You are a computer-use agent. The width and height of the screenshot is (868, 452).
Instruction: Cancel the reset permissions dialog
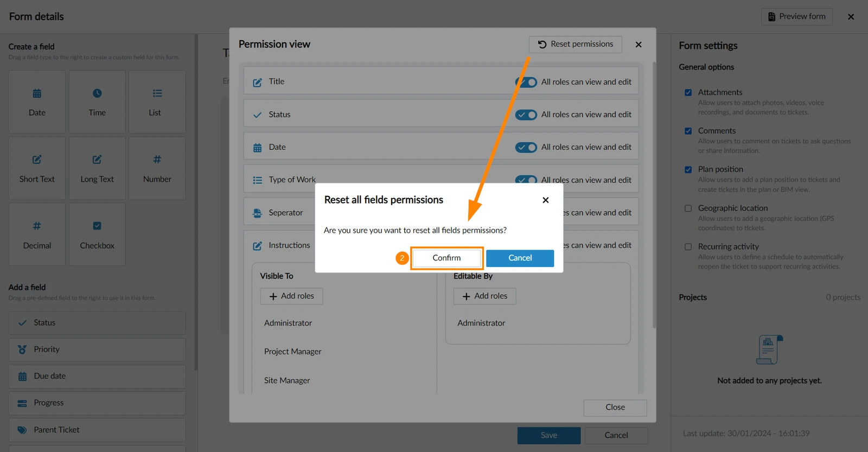(x=520, y=258)
